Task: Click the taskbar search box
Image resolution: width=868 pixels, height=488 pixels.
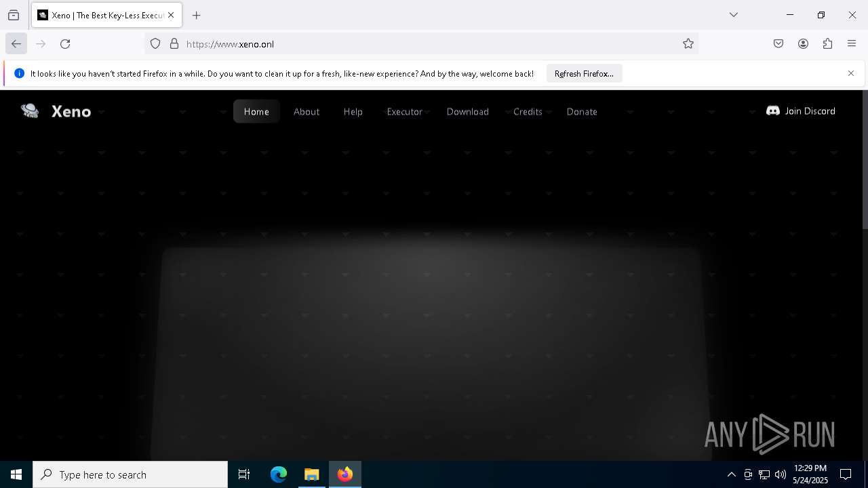Action: [x=130, y=474]
